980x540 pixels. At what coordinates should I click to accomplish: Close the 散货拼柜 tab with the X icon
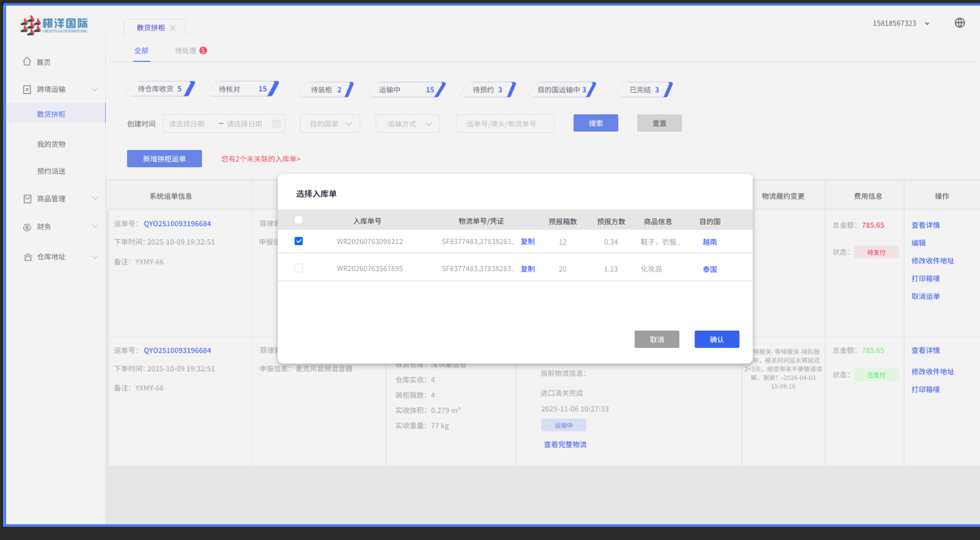(x=173, y=28)
